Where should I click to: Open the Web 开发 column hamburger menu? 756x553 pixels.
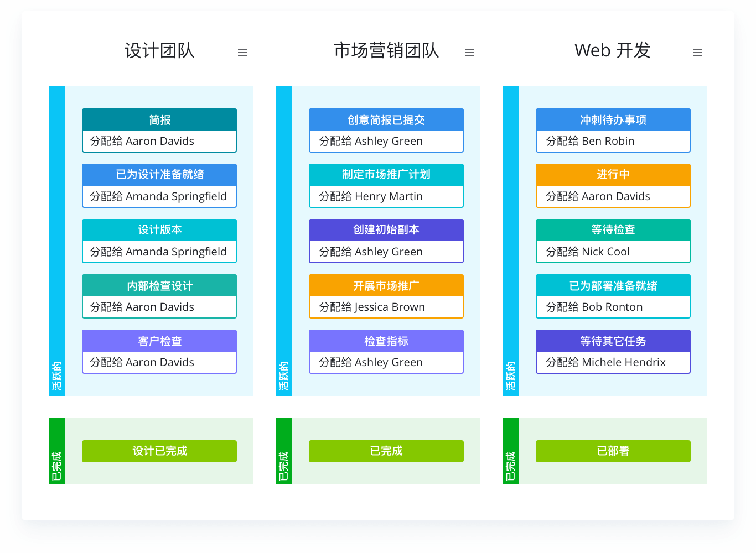[x=697, y=53]
